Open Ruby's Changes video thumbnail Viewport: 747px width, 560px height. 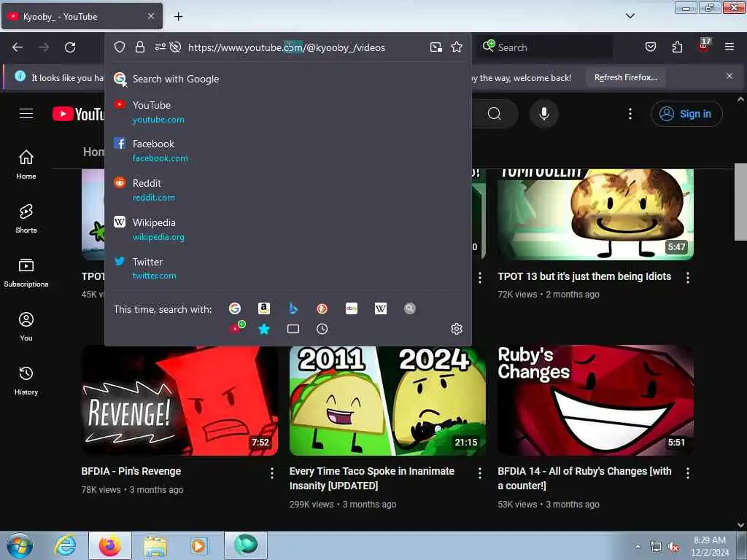coord(595,401)
